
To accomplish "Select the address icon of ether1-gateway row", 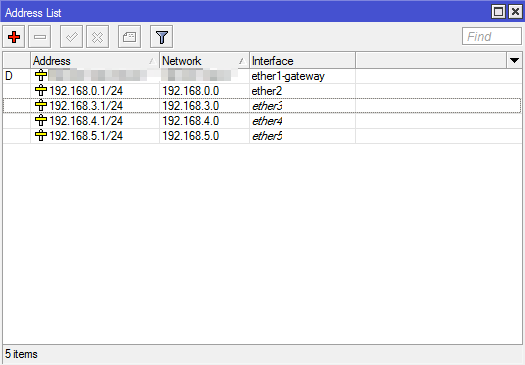I will tap(41, 75).
